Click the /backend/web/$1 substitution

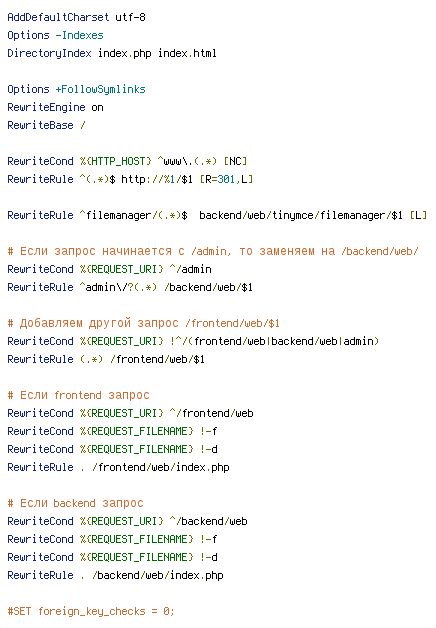[208, 287]
